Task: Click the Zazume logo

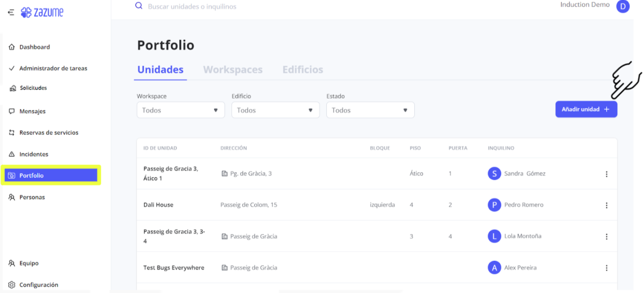Action: (x=42, y=13)
